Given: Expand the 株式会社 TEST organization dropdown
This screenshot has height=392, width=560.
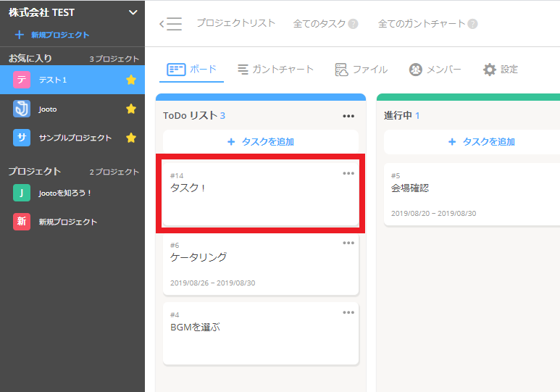Looking at the screenshot, I should point(132,12).
